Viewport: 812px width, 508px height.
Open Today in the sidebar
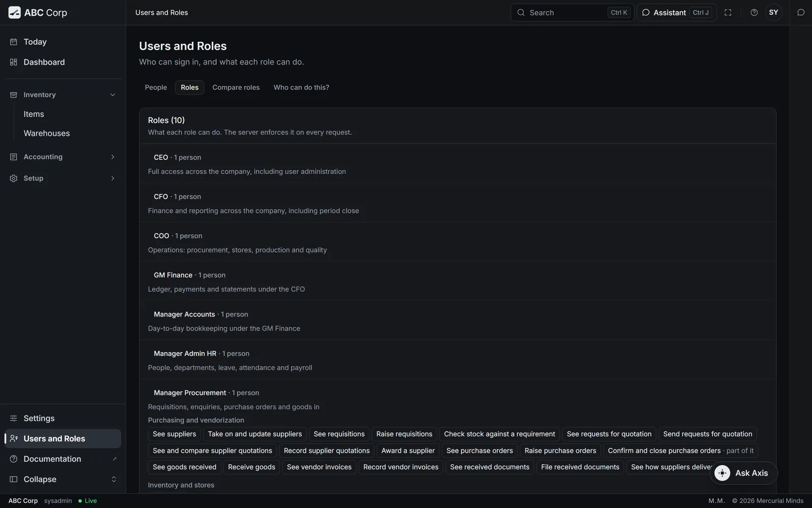pos(63,42)
